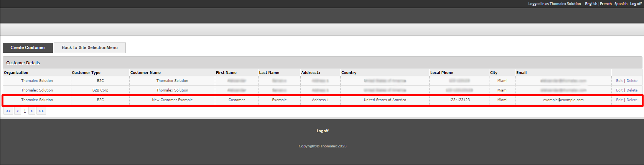Click the Customer Name column header

coord(145,72)
